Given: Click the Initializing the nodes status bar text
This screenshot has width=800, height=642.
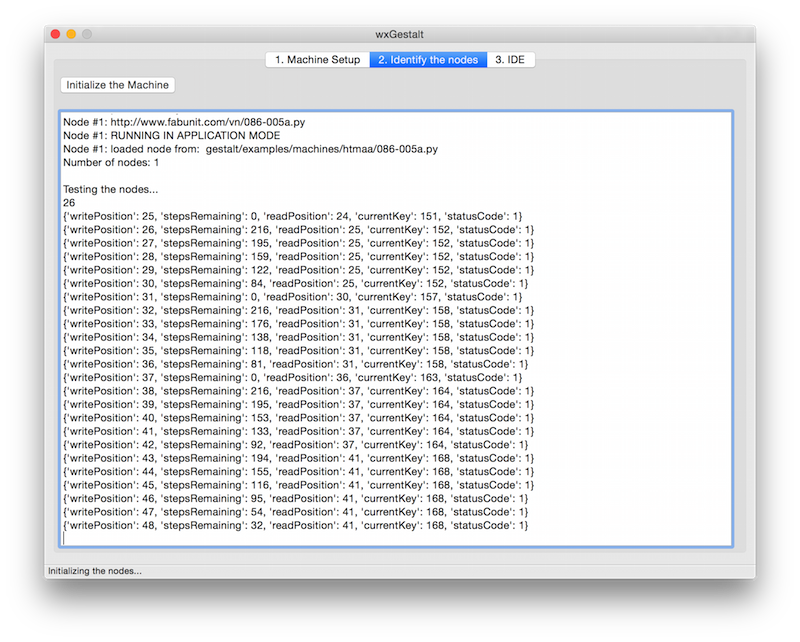Looking at the screenshot, I should 94,571.
